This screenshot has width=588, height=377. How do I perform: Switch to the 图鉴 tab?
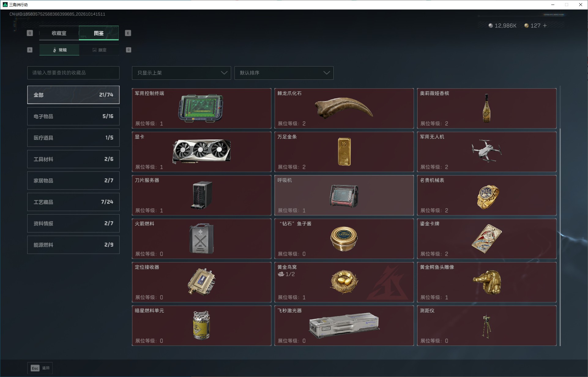[x=99, y=33]
